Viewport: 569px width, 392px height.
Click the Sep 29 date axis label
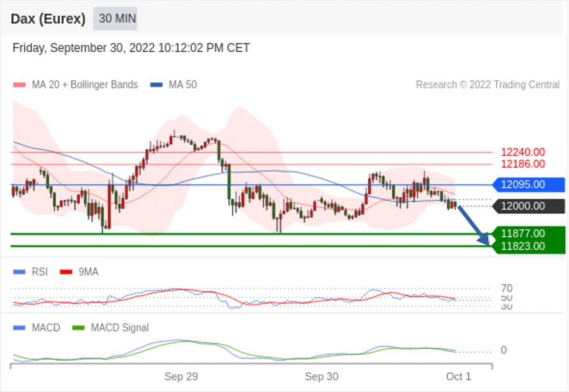coord(181,377)
